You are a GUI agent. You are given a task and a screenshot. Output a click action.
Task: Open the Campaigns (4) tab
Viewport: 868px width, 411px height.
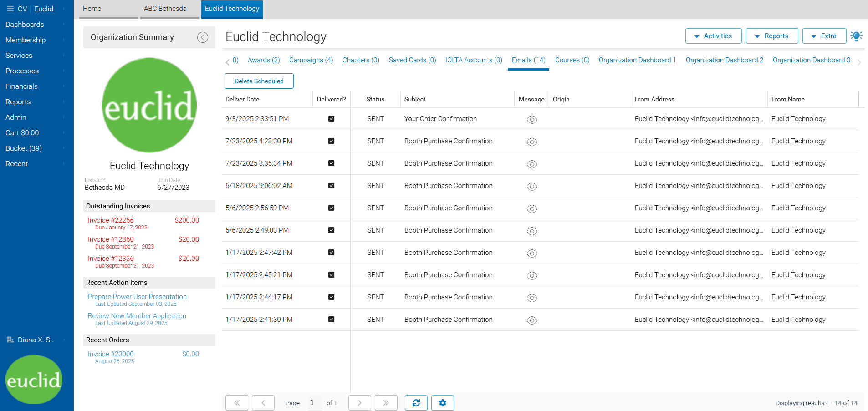[311, 60]
